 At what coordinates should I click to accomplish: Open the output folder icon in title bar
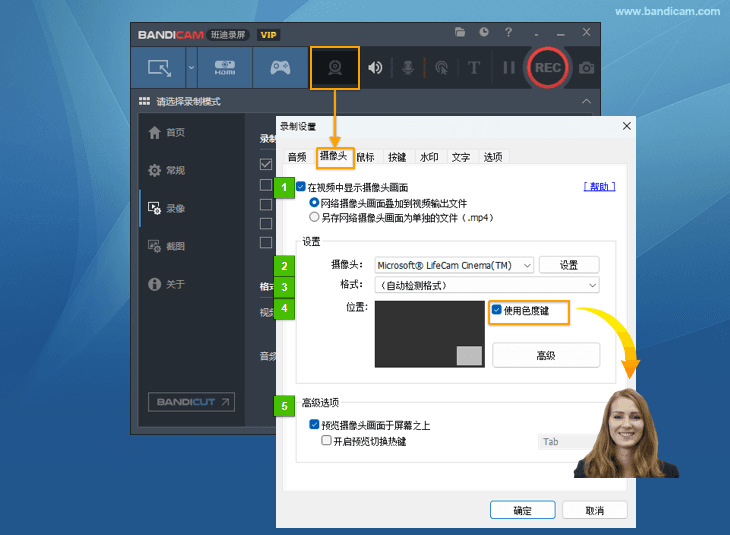point(460,32)
